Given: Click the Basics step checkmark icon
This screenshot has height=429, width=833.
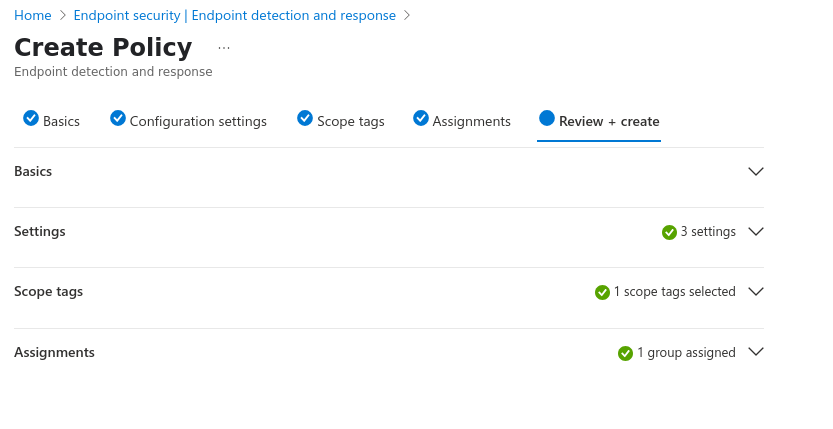Looking at the screenshot, I should pyautogui.click(x=31, y=119).
